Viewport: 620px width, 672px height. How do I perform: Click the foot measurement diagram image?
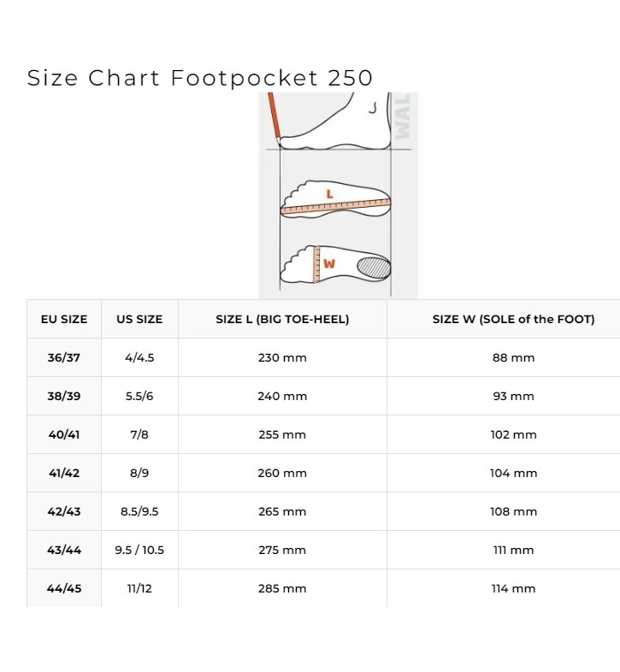click(339, 196)
